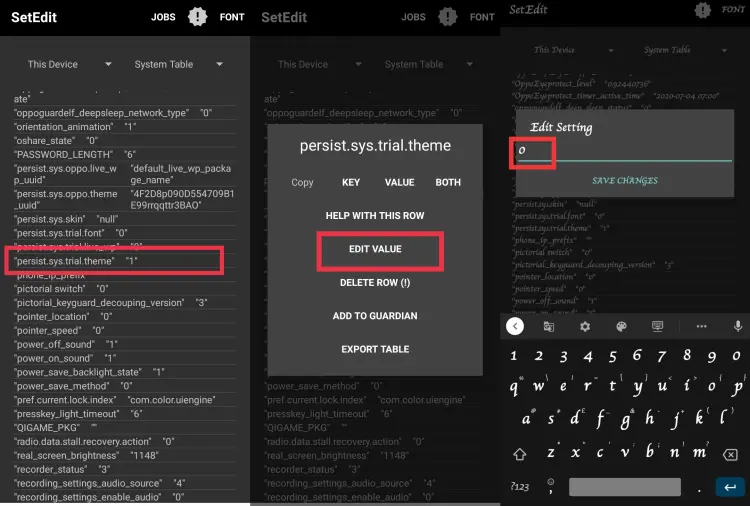Viewport: 750px width, 506px height.
Task: Select the recorder_status row on the left screen
Action: click(x=124, y=469)
